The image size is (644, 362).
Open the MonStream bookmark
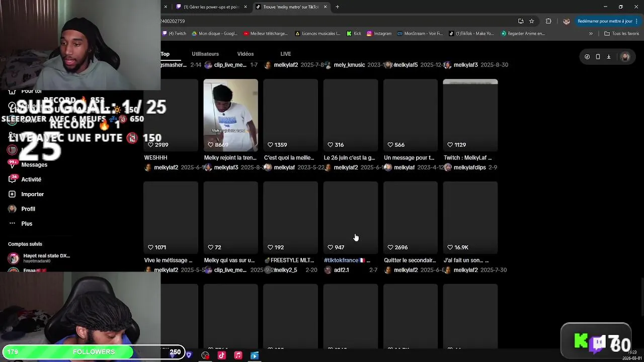(420, 34)
